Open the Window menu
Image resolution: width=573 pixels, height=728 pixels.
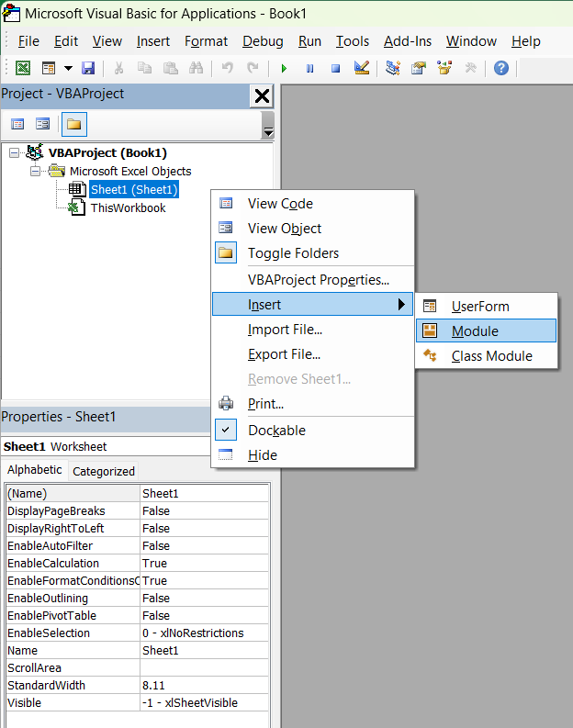pyautogui.click(x=471, y=41)
